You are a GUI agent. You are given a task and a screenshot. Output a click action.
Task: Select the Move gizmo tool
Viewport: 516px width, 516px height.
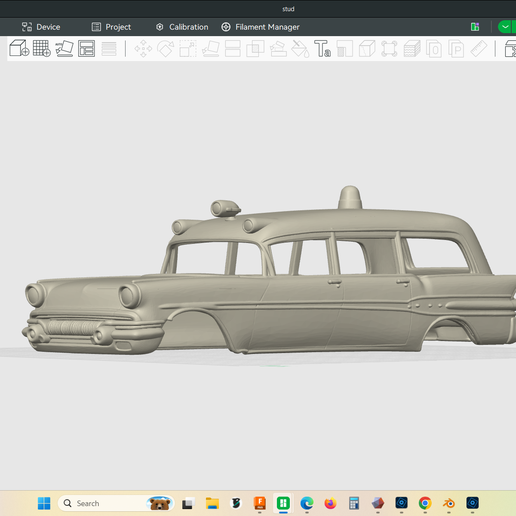pos(143,49)
